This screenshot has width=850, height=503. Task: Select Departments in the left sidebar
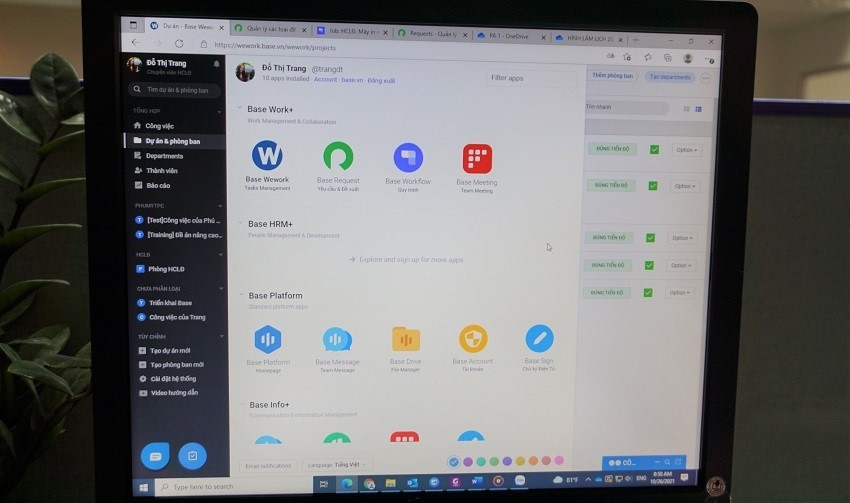coord(164,156)
